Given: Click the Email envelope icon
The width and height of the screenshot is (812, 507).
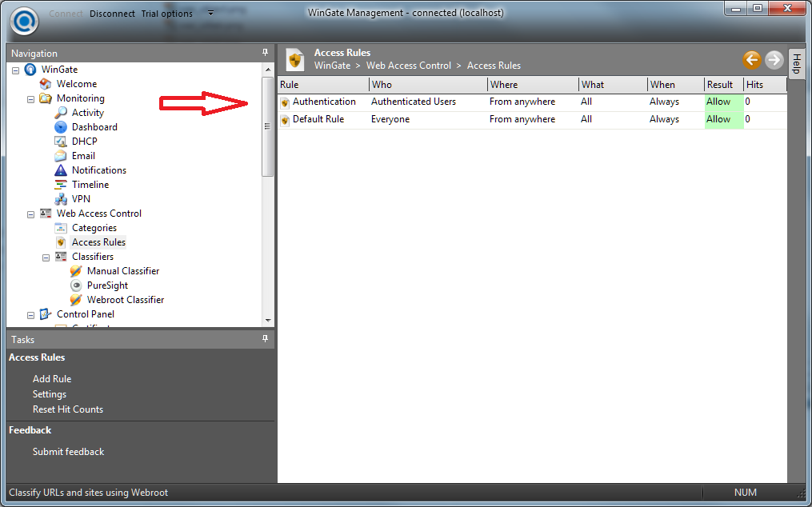Looking at the screenshot, I should (x=61, y=156).
